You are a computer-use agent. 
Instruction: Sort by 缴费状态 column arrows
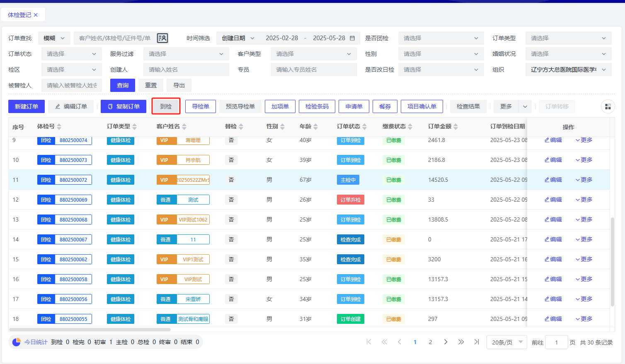410,127
